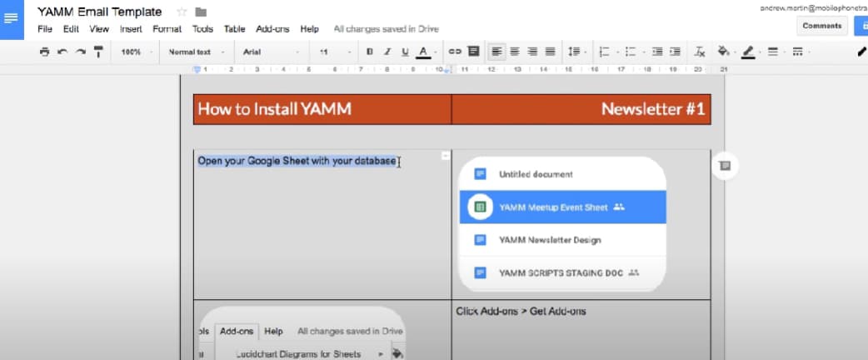Viewport: 868px width, 360px height.
Task: Open the File menu
Action: 45,29
